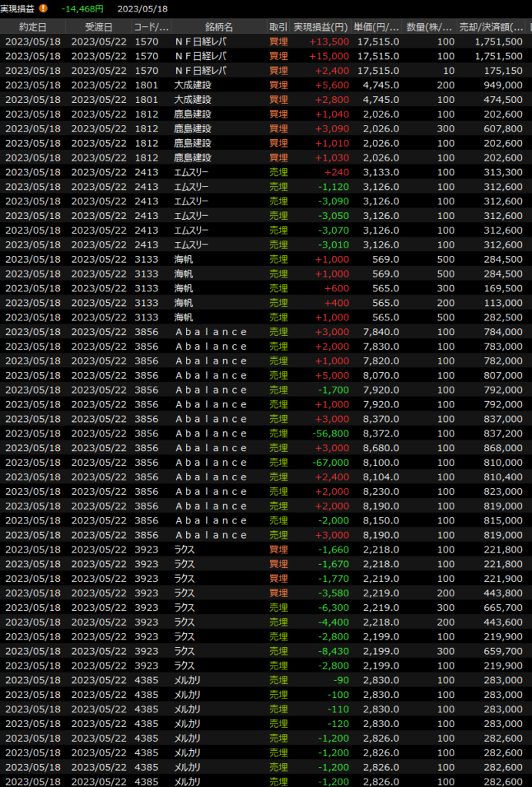Select the row with -56,800 loss
The width and height of the screenshot is (532, 787).
(266, 433)
